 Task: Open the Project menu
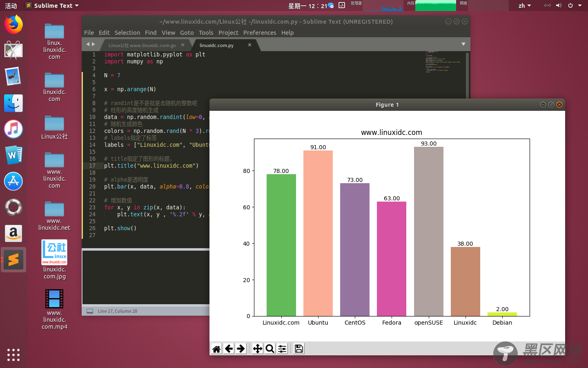tap(228, 33)
